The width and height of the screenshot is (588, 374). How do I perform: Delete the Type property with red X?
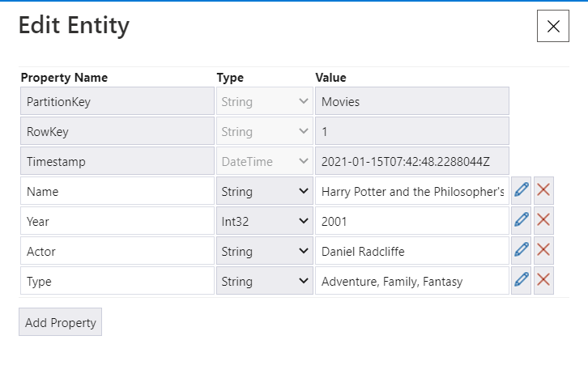(x=544, y=281)
